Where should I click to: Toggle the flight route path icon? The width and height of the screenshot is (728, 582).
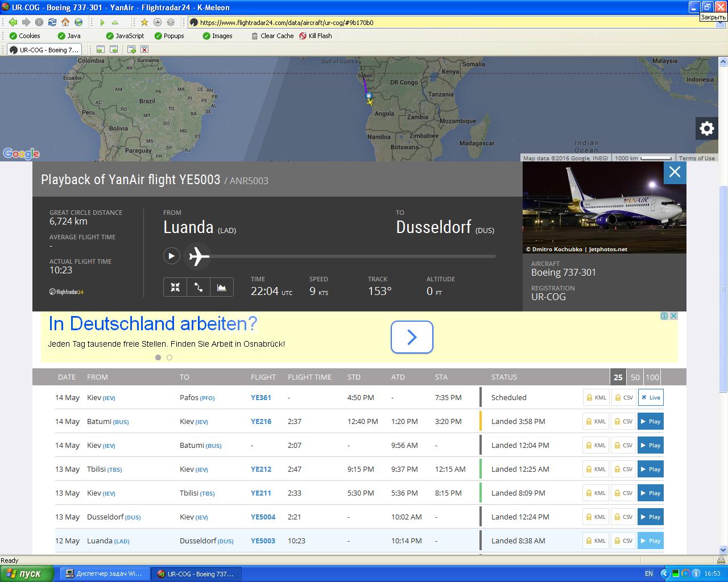198,288
